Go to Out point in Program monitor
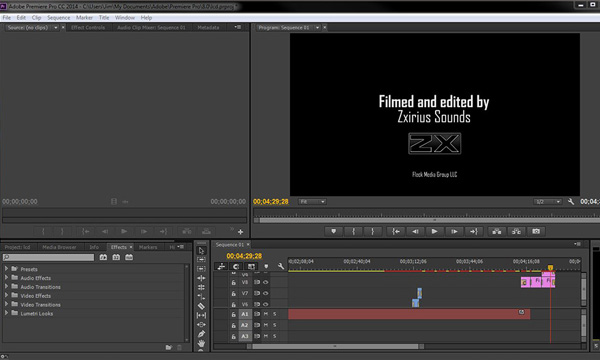This screenshot has width=600, height=360. tap(473, 231)
